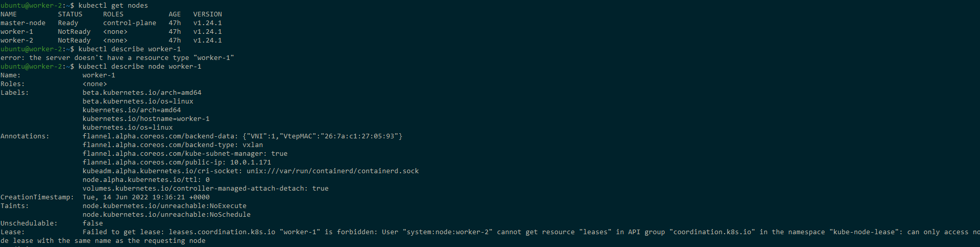Image resolution: width=980 pixels, height=247 pixels.
Task: Click the 'kubectl get nodes' command text
Action: 113,6
